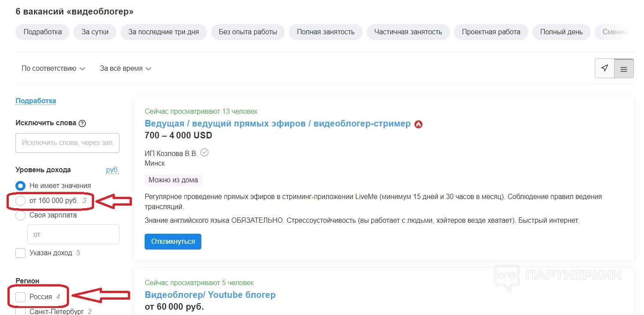Select the «Не имеет значения» radio button
644x315 pixels.
(20, 185)
